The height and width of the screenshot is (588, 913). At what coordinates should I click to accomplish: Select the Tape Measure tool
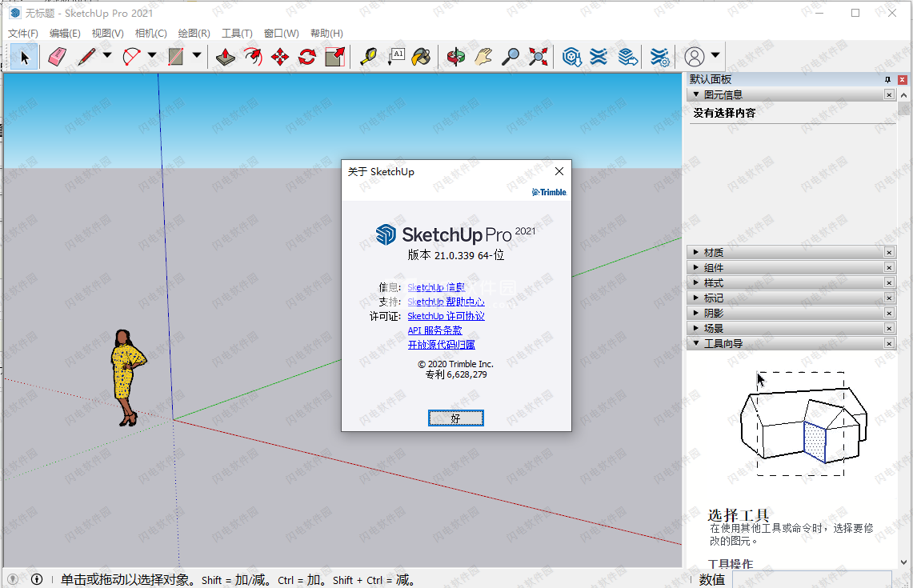[x=369, y=57]
